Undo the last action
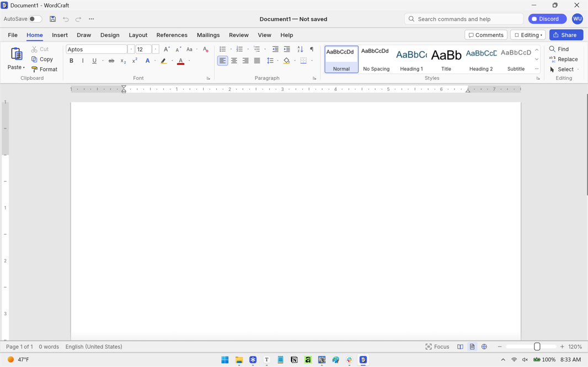The image size is (588, 367). point(66,19)
